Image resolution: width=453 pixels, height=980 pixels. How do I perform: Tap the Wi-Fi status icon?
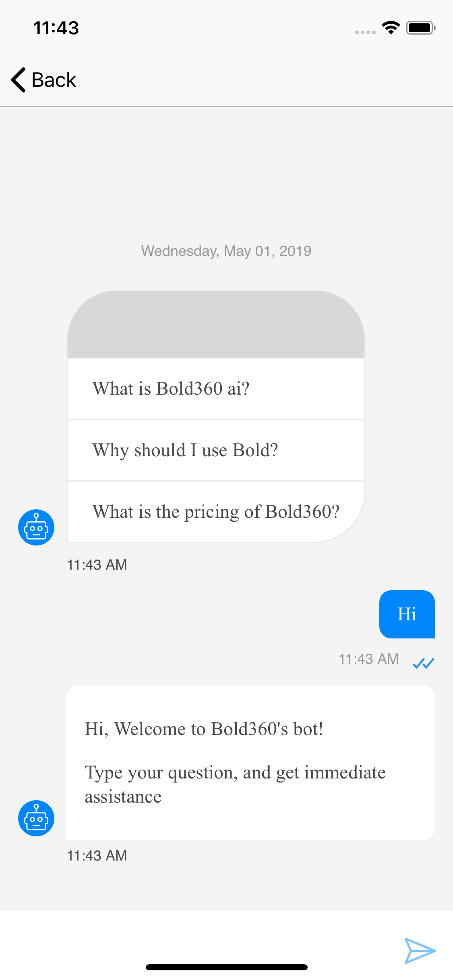[x=391, y=28]
